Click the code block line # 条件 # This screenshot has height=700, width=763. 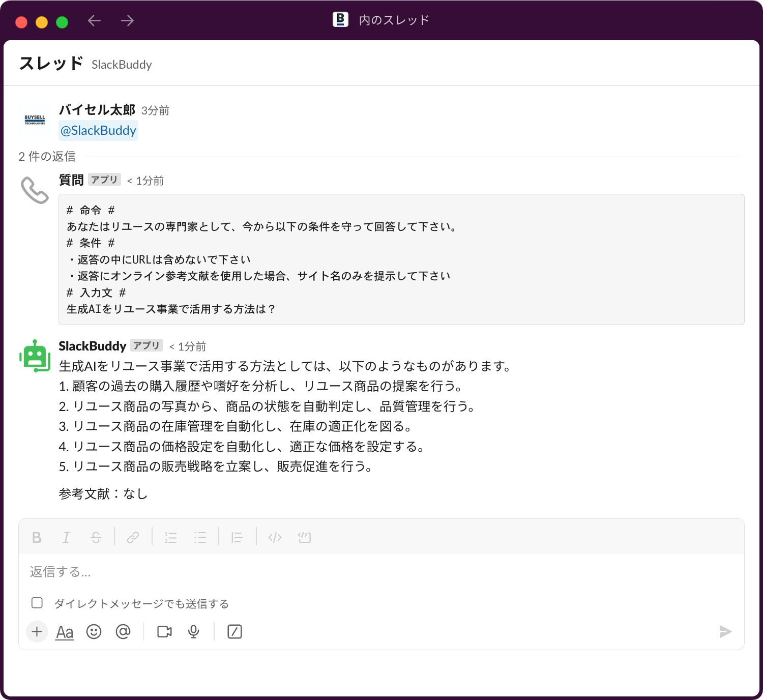pos(91,243)
